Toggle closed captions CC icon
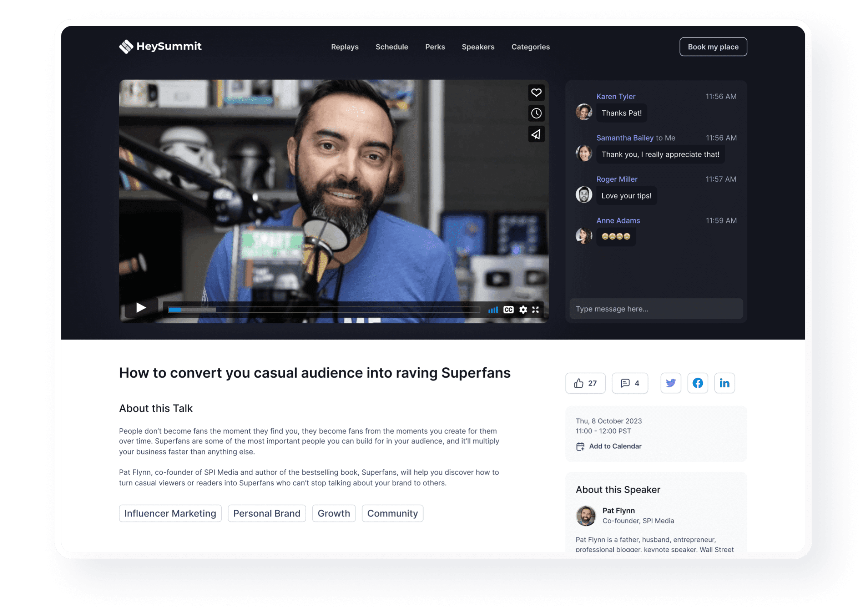Image resolution: width=868 pixels, height=615 pixels. pyautogui.click(x=508, y=310)
